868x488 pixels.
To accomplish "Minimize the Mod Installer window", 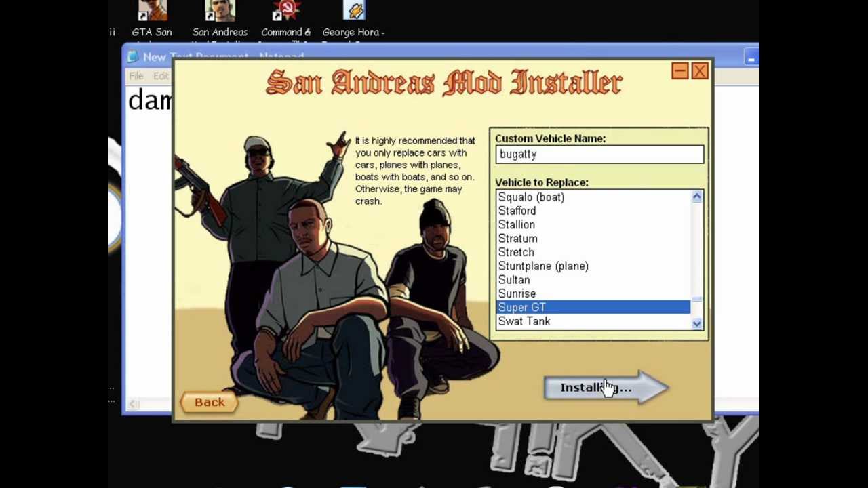I will tap(680, 70).
